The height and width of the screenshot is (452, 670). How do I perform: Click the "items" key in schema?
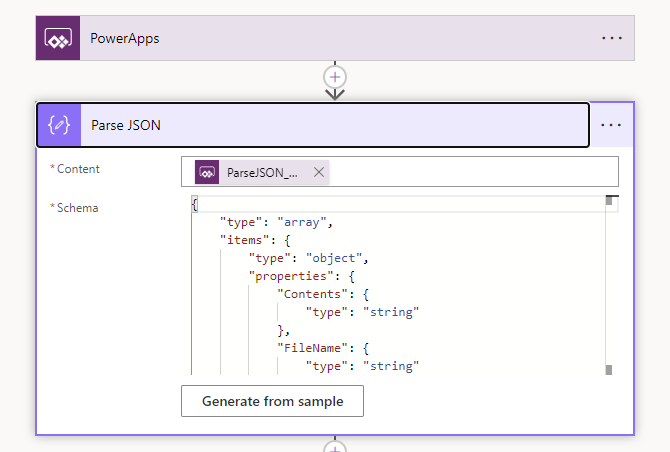pyautogui.click(x=244, y=240)
